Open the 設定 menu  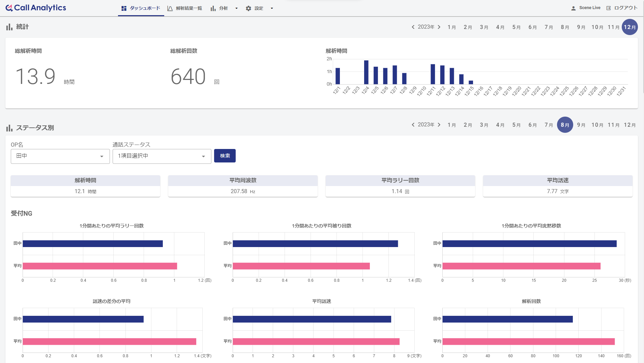pos(259,8)
